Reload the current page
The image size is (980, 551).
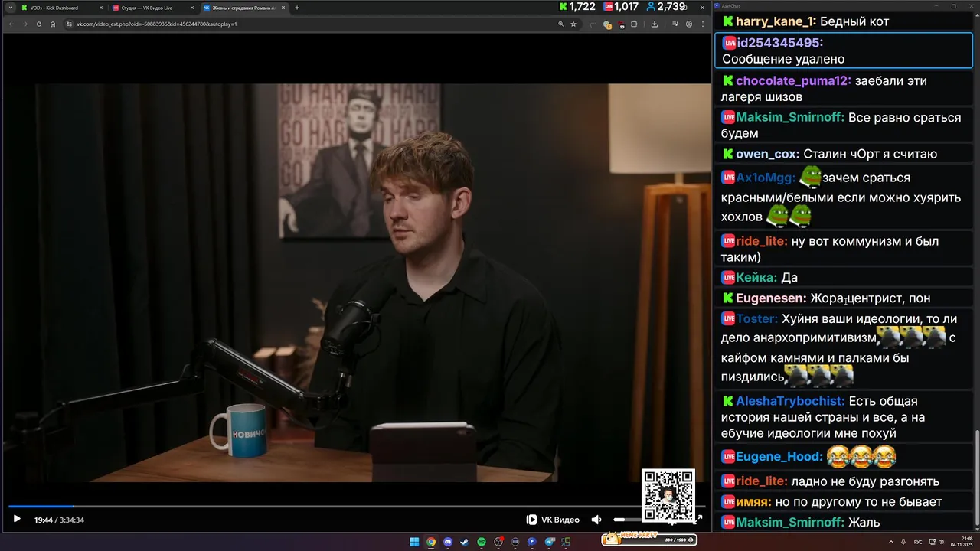point(38,24)
